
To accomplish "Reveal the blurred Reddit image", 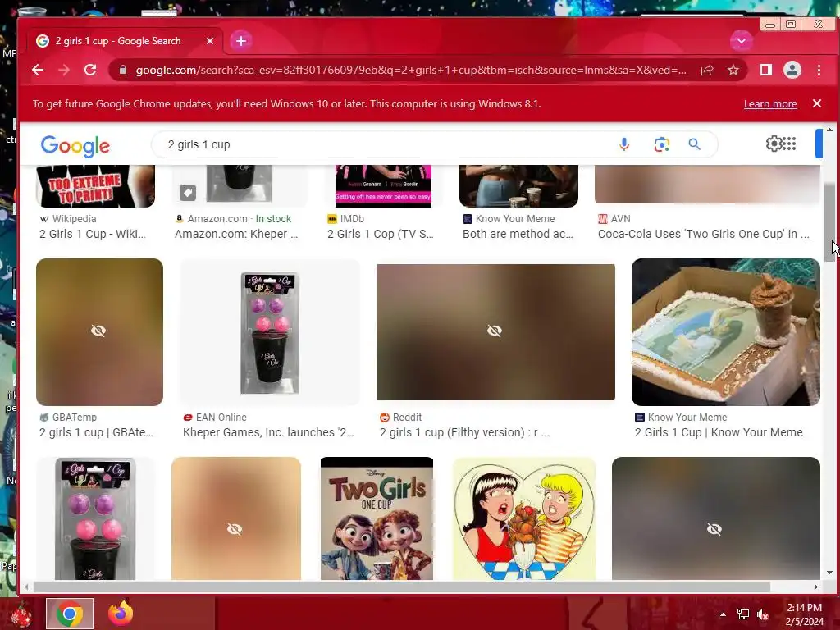I will pyautogui.click(x=495, y=332).
